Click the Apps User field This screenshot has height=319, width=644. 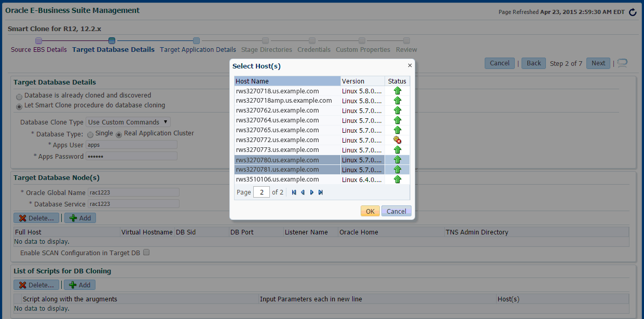pyautogui.click(x=132, y=145)
